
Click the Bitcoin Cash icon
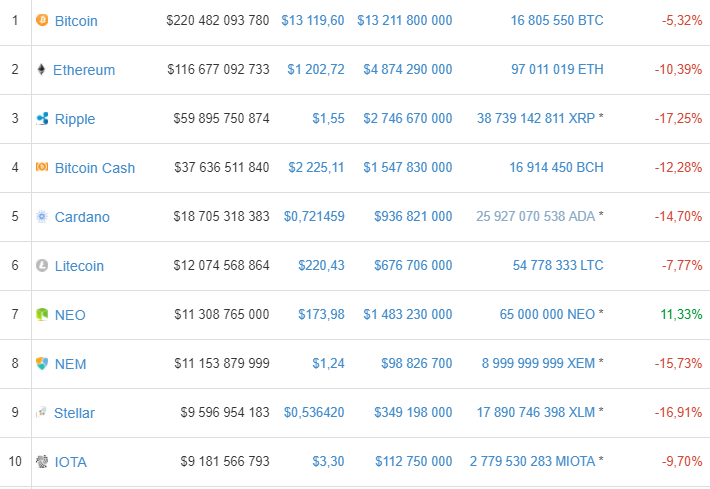[41, 167]
